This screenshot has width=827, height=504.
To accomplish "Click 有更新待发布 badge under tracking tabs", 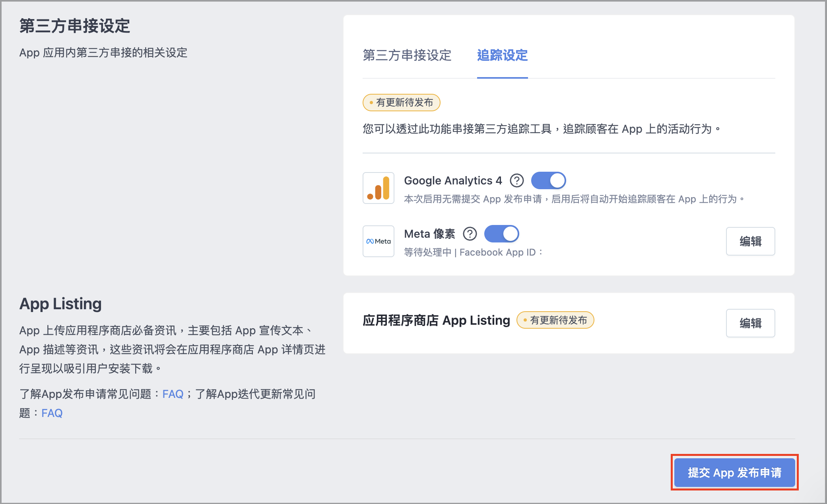I will [x=401, y=103].
